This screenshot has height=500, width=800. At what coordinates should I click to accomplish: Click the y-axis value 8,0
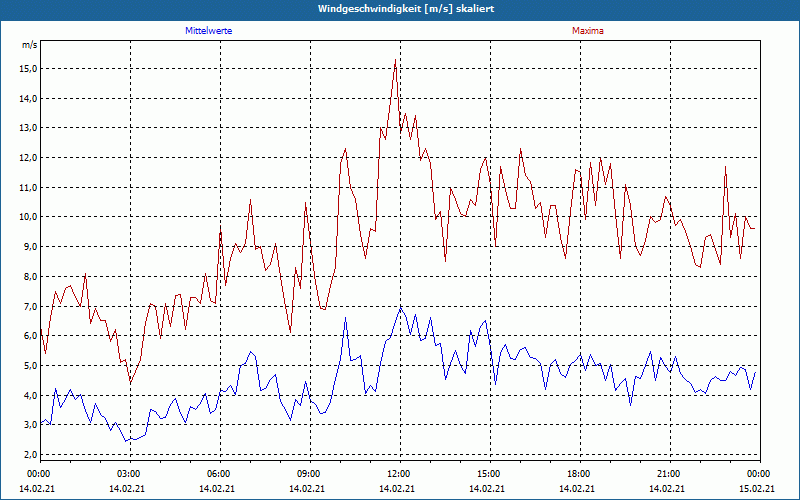(x=31, y=277)
